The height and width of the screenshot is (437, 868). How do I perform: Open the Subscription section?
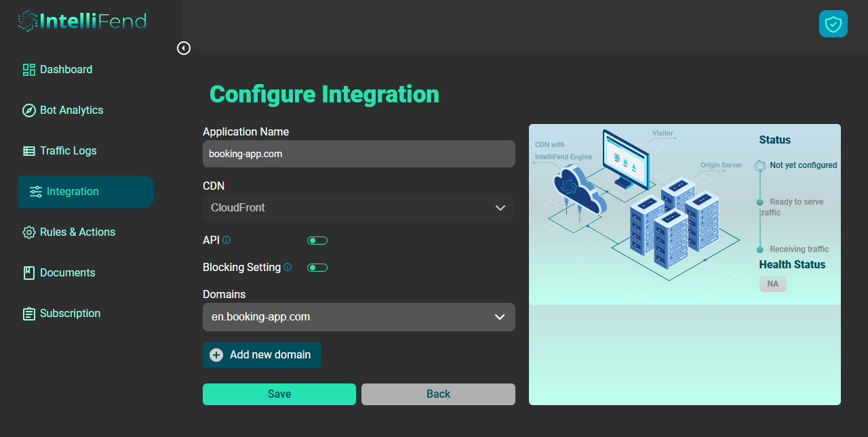coord(86,314)
